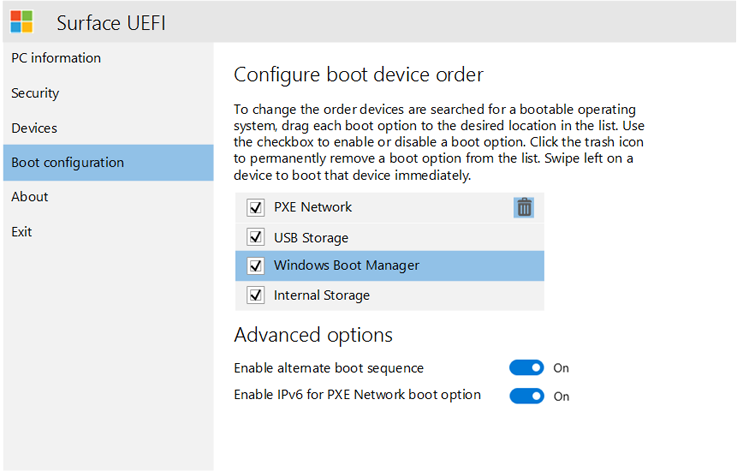
Task: Turn off alternate boot sequence toggle
Action: [x=526, y=368]
